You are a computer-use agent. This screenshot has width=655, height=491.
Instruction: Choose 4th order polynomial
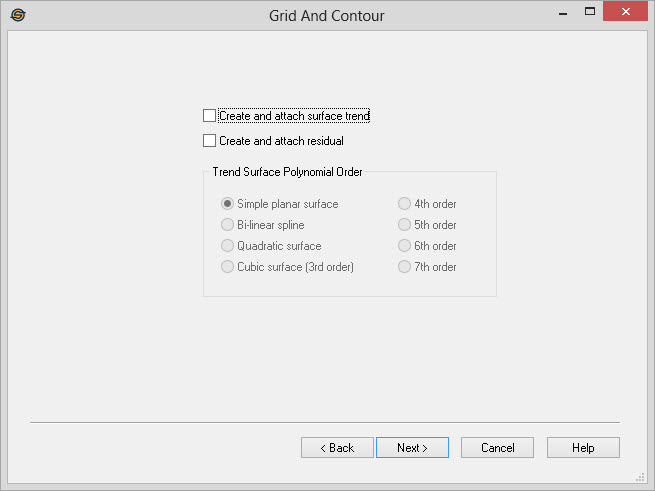tap(405, 204)
